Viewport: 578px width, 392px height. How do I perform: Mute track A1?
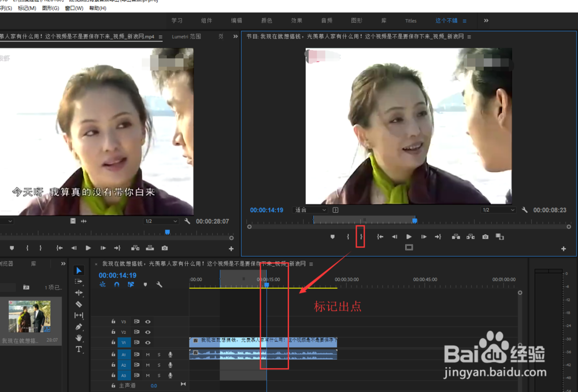click(148, 354)
